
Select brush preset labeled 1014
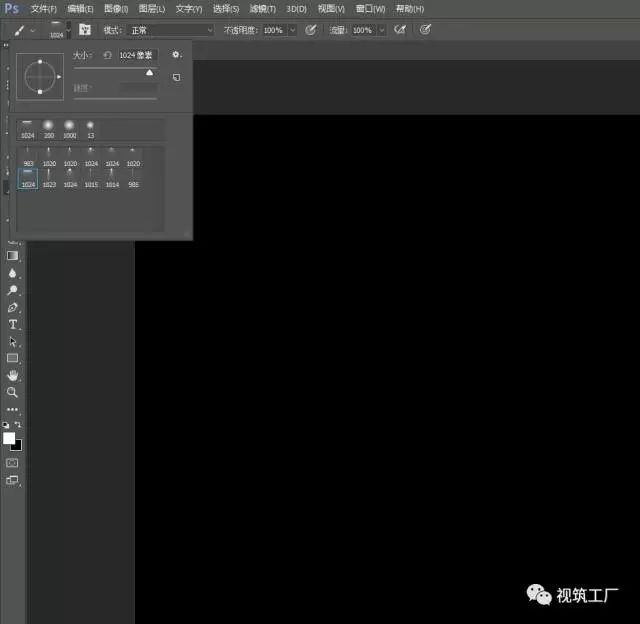pos(112,179)
